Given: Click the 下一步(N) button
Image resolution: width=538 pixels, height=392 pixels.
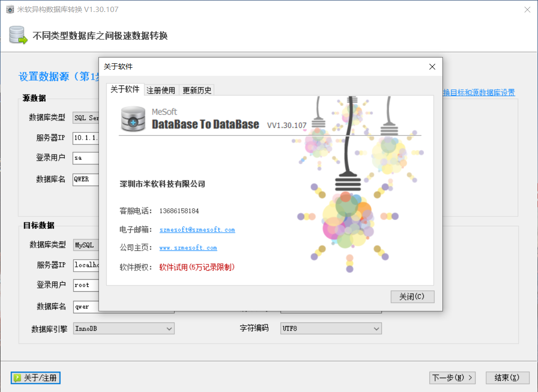Looking at the screenshot, I should pos(452,378).
